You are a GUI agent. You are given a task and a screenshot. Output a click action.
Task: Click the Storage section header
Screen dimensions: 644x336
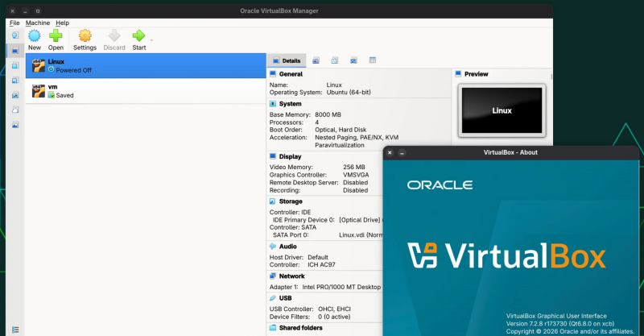click(x=291, y=201)
